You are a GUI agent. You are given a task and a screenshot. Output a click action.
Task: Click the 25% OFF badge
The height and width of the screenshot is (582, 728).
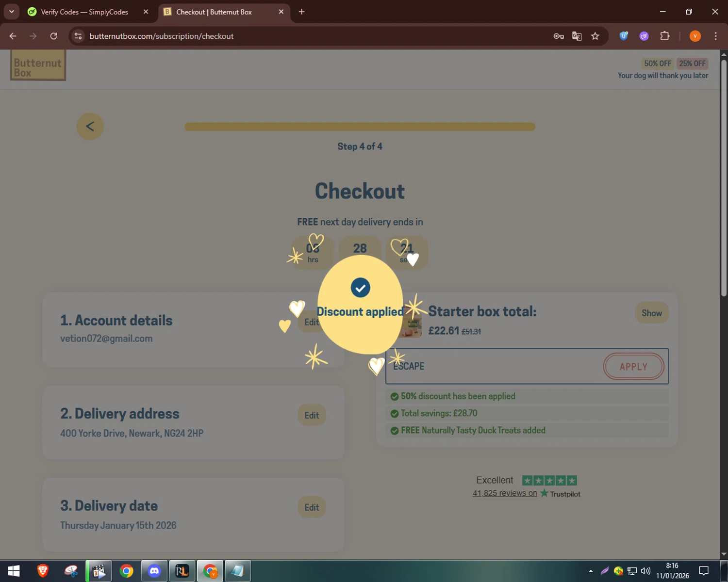point(692,64)
